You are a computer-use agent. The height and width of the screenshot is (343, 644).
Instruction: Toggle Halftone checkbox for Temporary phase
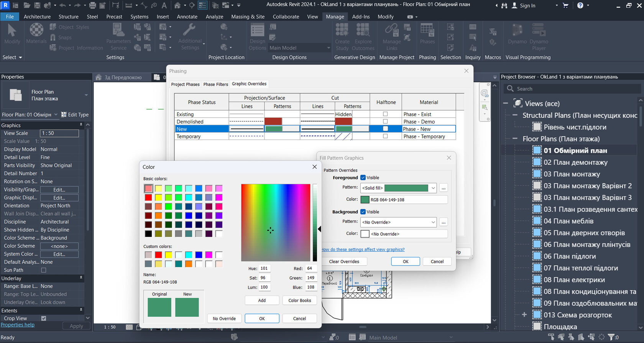click(x=385, y=136)
